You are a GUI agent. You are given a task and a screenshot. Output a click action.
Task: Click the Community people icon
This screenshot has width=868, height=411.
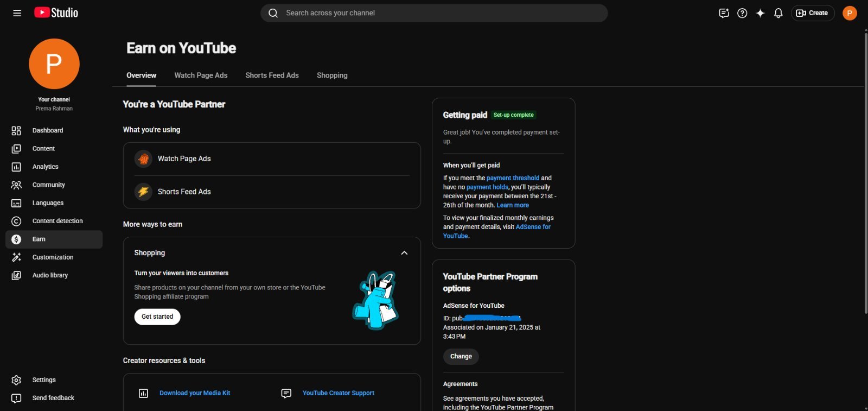[x=16, y=185]
